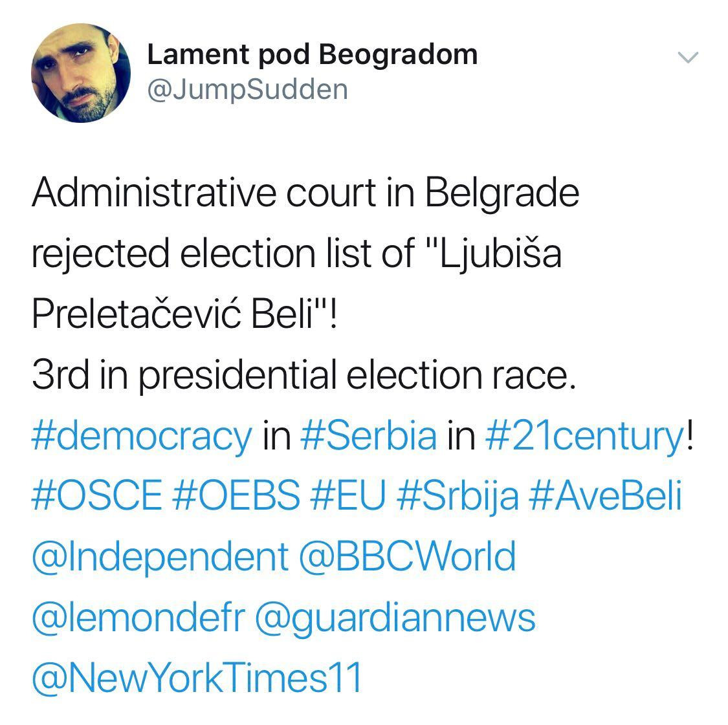Click the #OSCE hashtag
Image resolution: width=728 pixels, height=725 pixels.
point(96,497)
